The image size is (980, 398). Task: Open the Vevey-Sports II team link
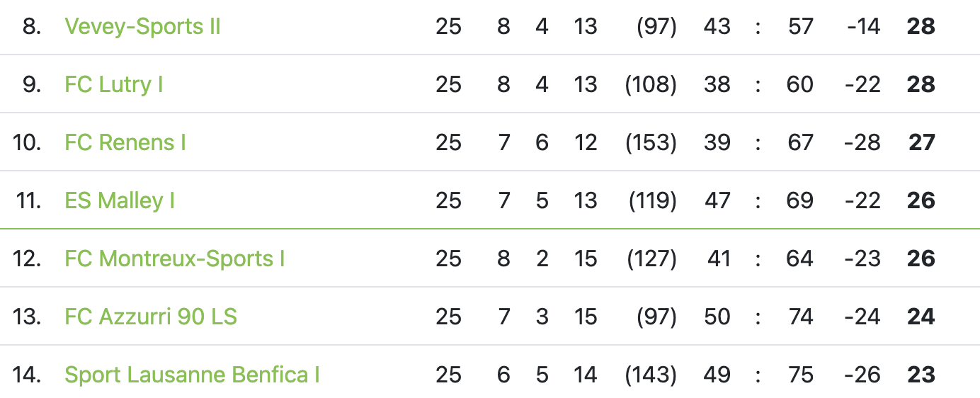point(142,27)
